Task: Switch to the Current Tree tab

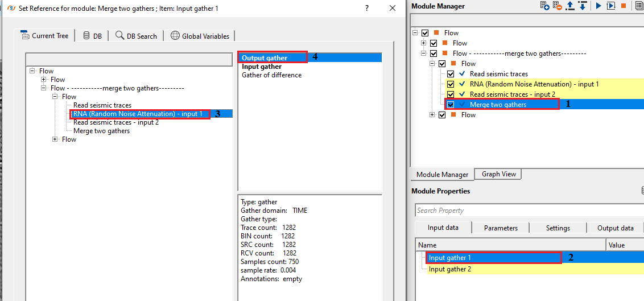Action: tap(44, 36)
